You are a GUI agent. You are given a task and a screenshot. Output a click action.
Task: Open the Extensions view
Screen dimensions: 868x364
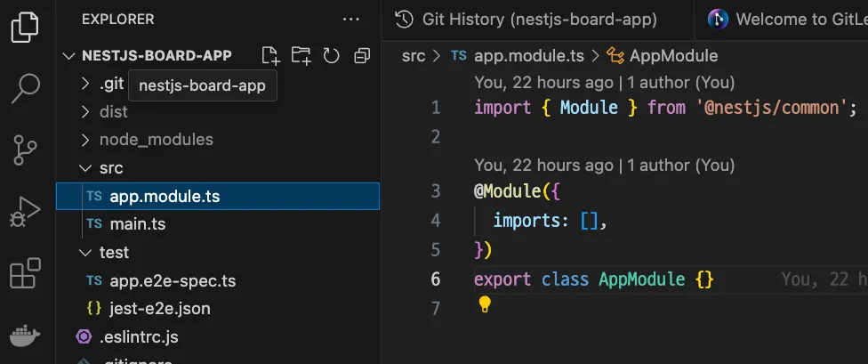tap(26, 273)
